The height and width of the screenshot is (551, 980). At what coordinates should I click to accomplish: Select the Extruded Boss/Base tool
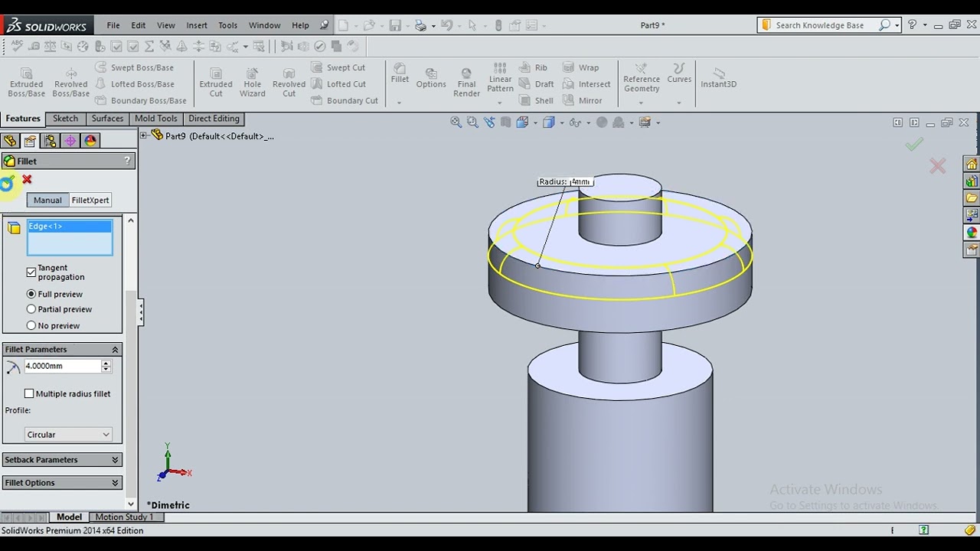pos(26,81)
